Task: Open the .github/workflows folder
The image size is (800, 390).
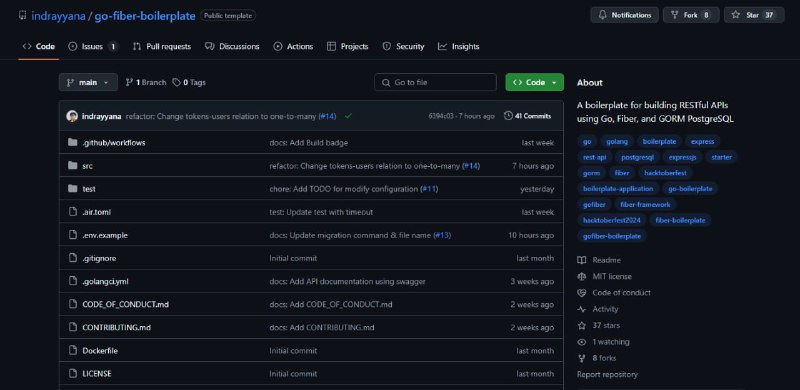Action: [114, 143]
